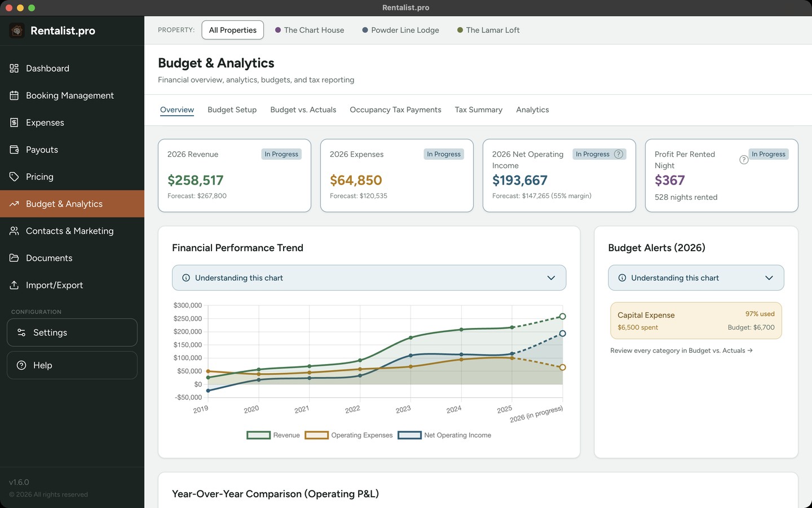Open the Capital Expense budget alert
Image resolution: width=812 pixels, height=508 pixels.
point(696,321)
